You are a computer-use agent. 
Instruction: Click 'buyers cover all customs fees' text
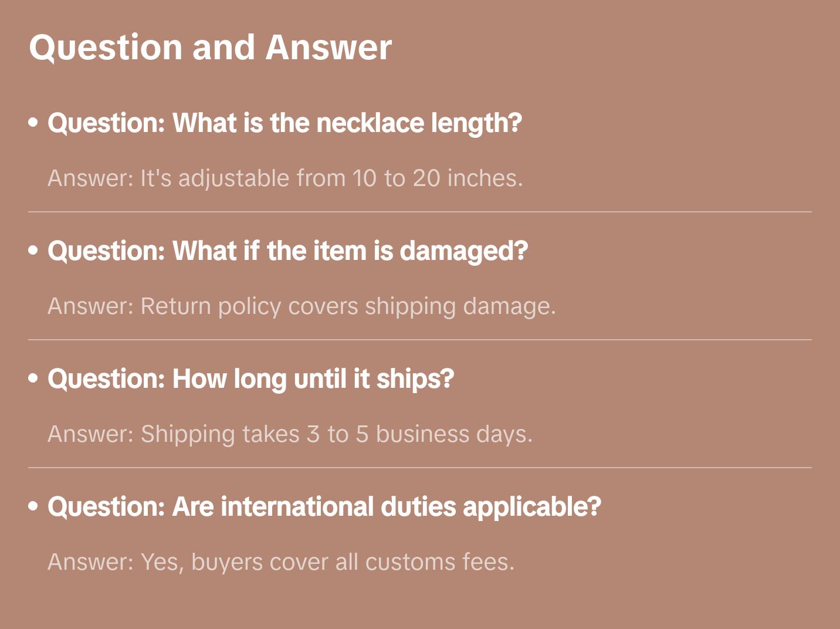pyautogui.click(x=353, y=562)
